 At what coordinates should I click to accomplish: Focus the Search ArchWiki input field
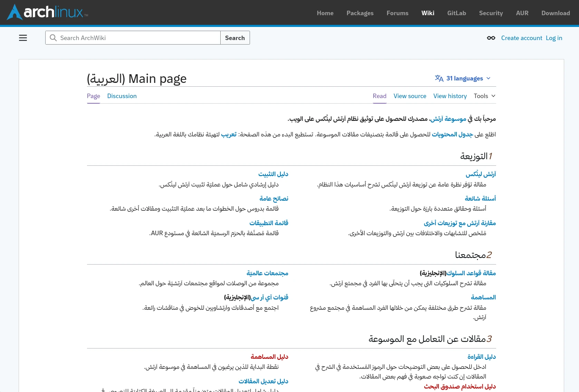tap(133, 38)
